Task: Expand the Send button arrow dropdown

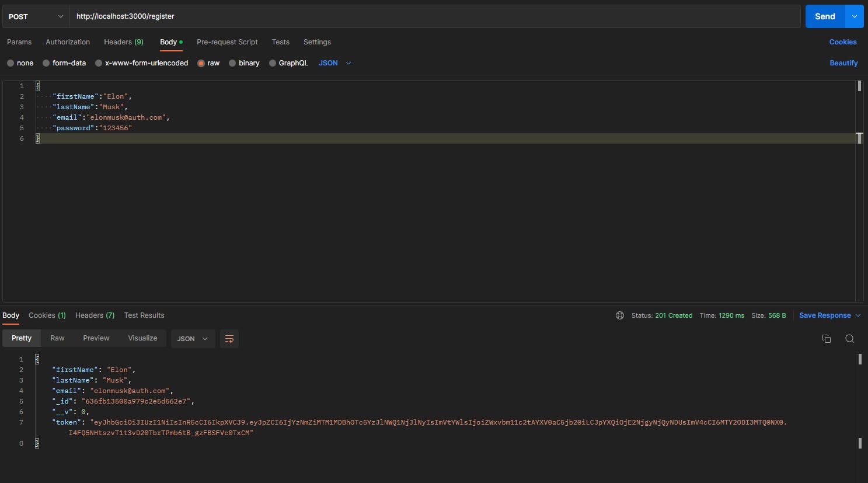Action: point(854,16)
